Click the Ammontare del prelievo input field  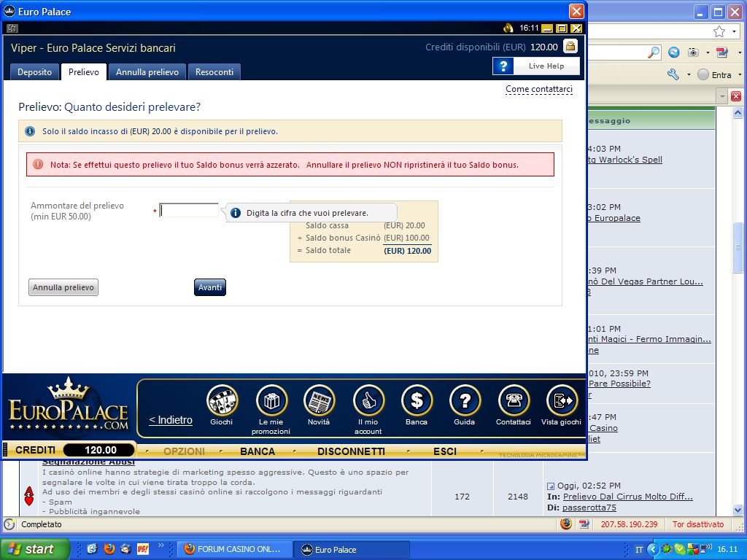(x=189, y=211)
